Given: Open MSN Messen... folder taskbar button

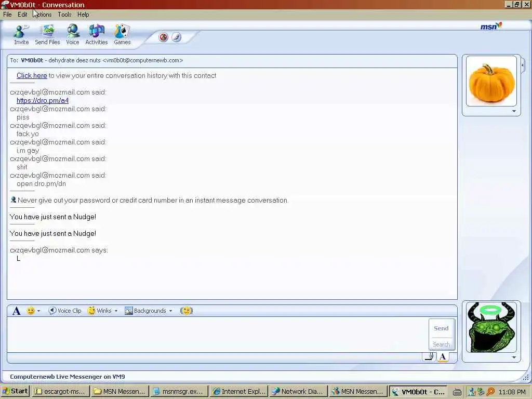Looking at the screenshot, I should (x=120, y=392).
